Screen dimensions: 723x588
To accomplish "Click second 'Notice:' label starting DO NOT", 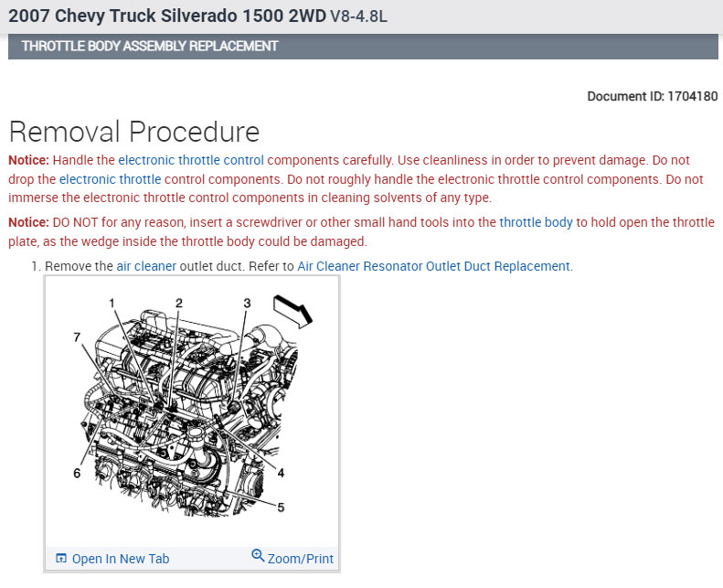I will click(x=28, y=222).
